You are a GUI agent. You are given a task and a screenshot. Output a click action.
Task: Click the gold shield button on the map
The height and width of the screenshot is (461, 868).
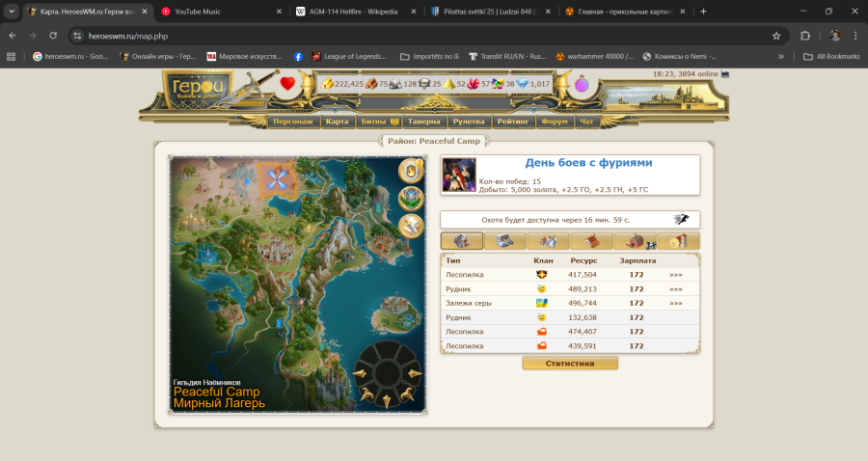tap(411, 171)
